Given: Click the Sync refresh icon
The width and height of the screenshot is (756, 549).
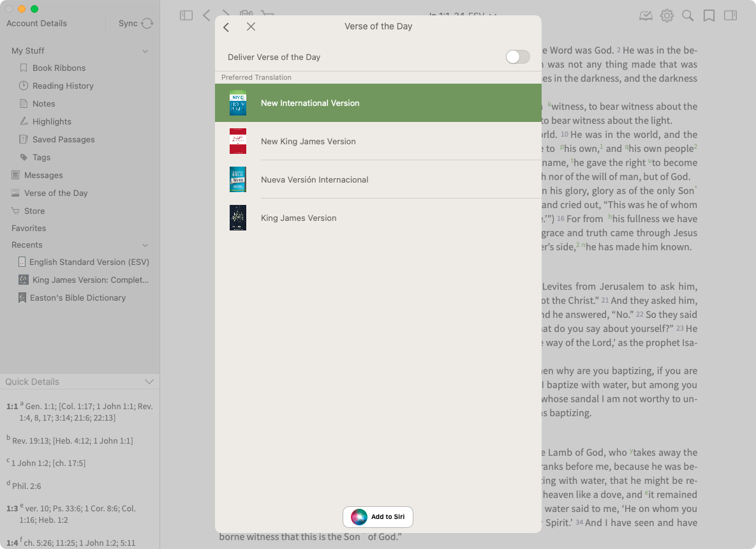Looking at the screenshot, I should (x=147, y=24).
